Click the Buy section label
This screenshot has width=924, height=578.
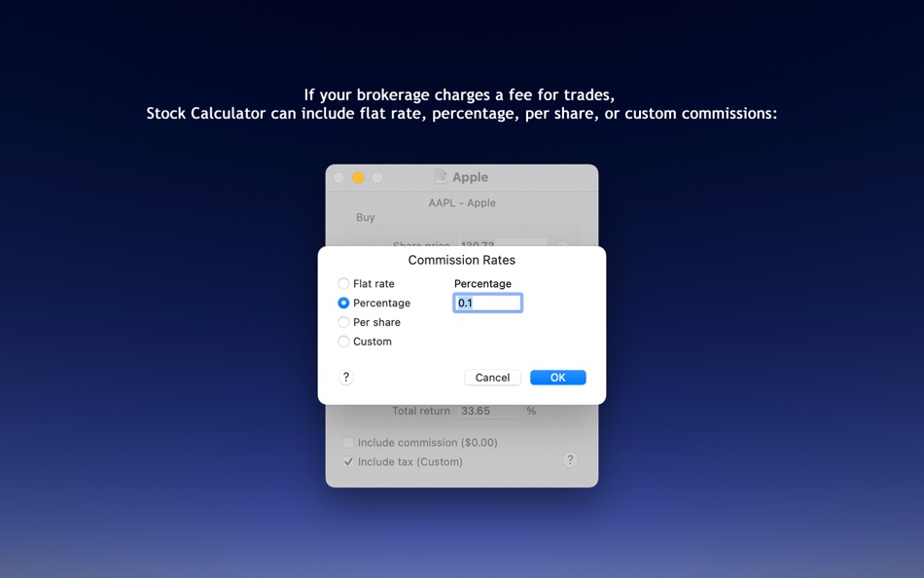366,217
